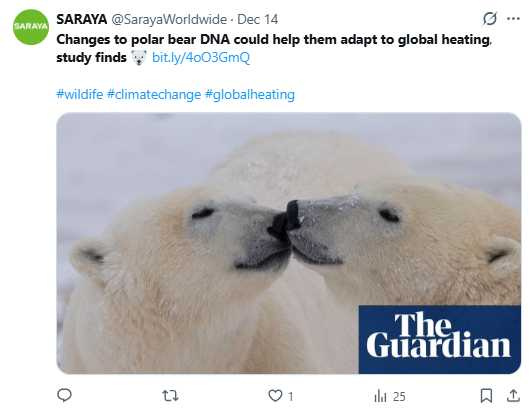
Task: Click the Grok circle-slash icon
Action: coord(490,19)
